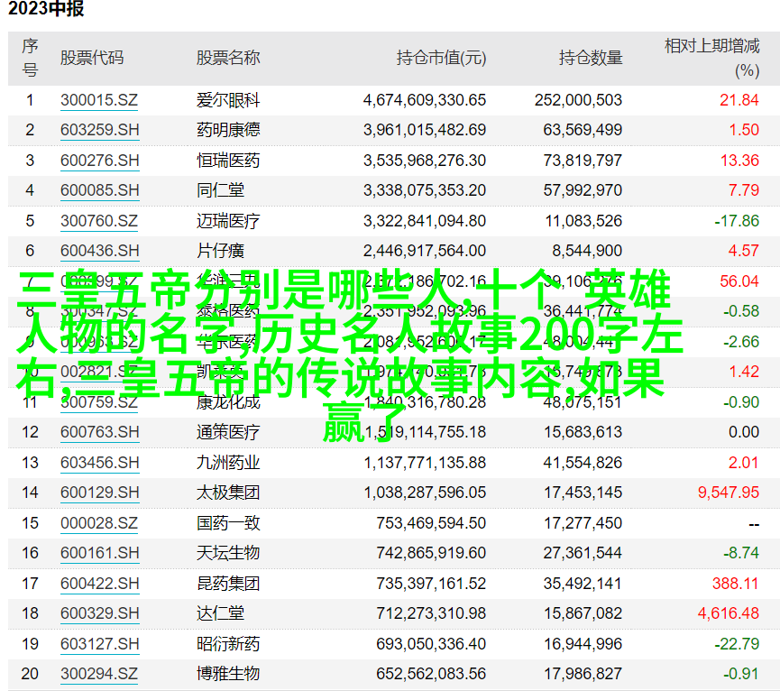Click the 股票名称 column header
The height and width of the screenshot is (700, 780).
click(x=228, y=59)
